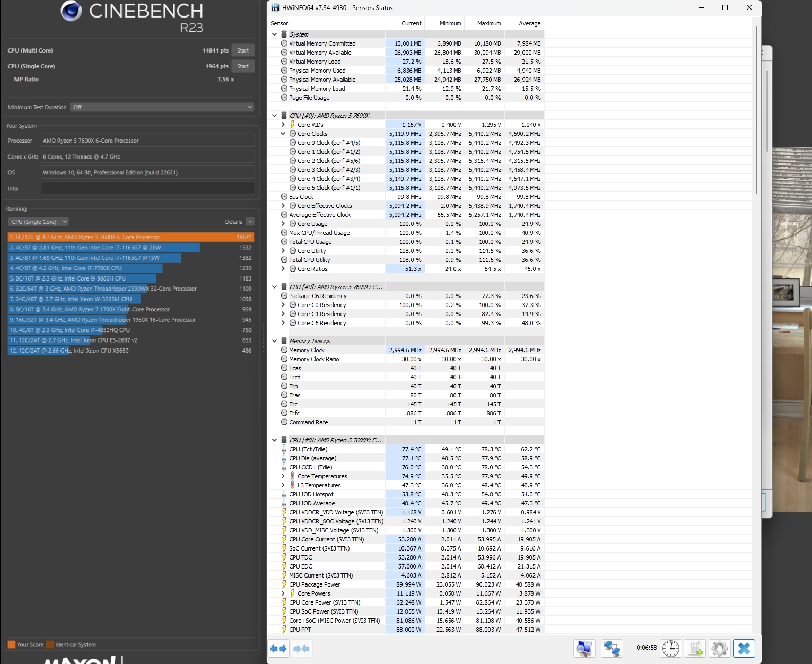Image resolution: width=812 pixels, height=664 pixels.
Task: Click the blue X close sensors icon
Action: coord(744,649)
